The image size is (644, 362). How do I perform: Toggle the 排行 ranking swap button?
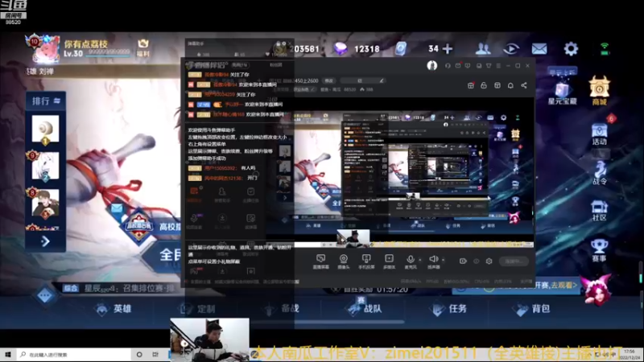[x=46, y=101]
